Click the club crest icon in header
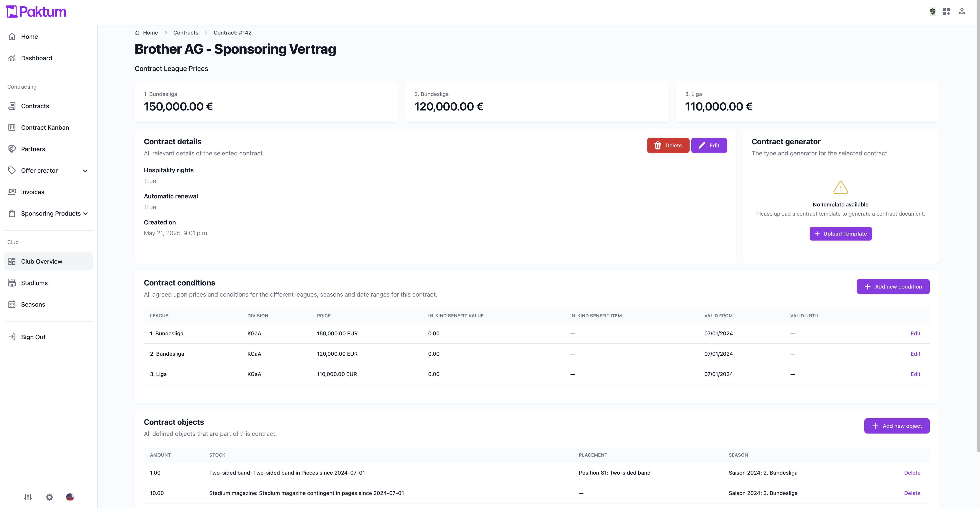Image resolution: width=980 pixels, height=508 pixels. click(x=932, y=11)
